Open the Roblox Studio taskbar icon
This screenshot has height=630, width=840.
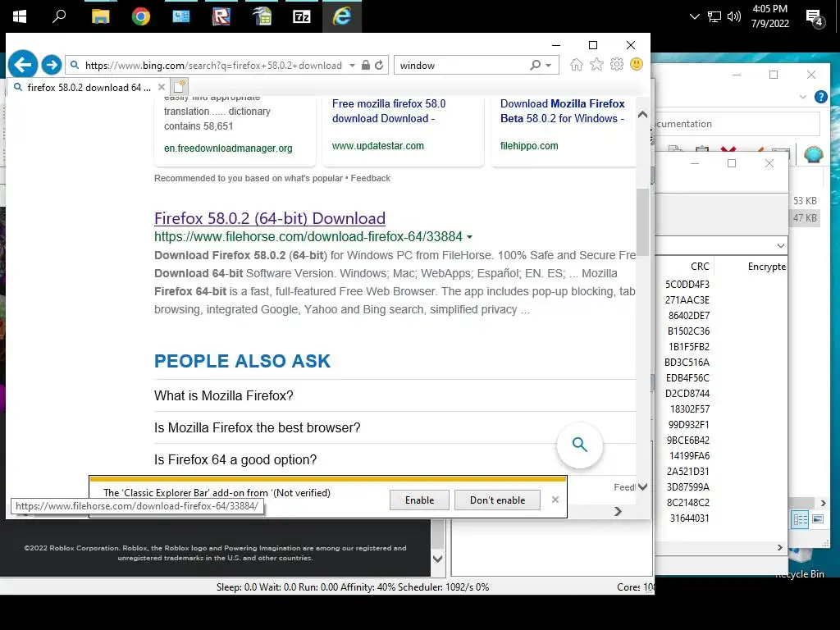[x=221, y=16]
